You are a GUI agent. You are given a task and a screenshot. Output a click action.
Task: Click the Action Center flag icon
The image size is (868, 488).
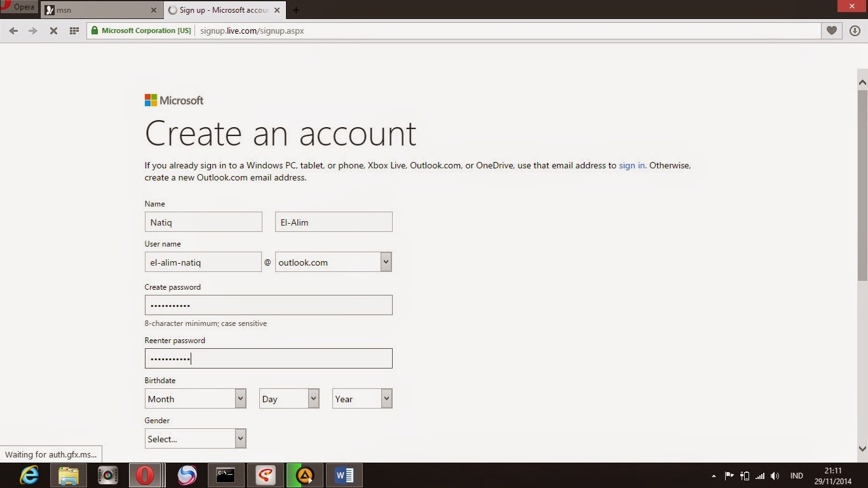pos(729,476)
